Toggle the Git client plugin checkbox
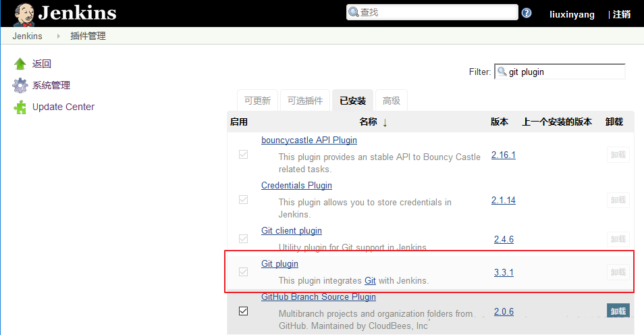Image resolution: width=644 pixels, height=335 pixels. [243, 239]
